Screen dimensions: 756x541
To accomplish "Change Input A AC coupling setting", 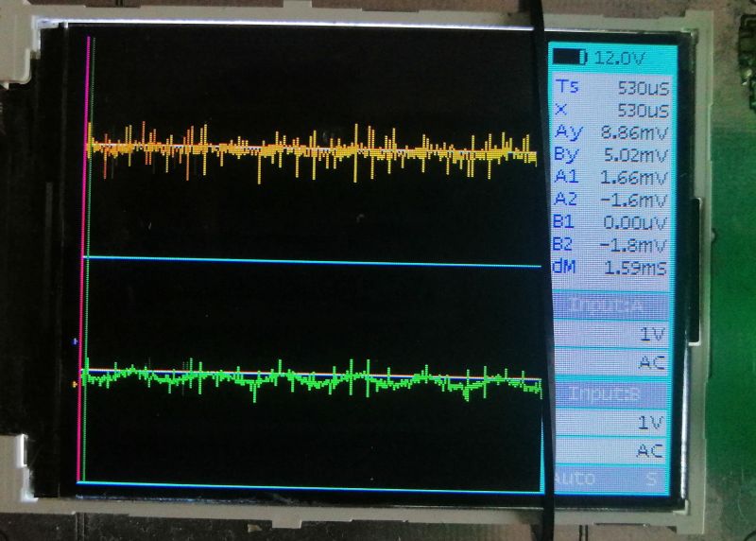I will [611, 362].
